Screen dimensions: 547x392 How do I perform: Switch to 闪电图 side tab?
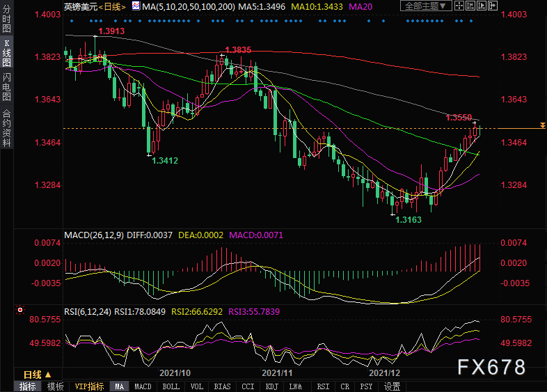[6, 86]
